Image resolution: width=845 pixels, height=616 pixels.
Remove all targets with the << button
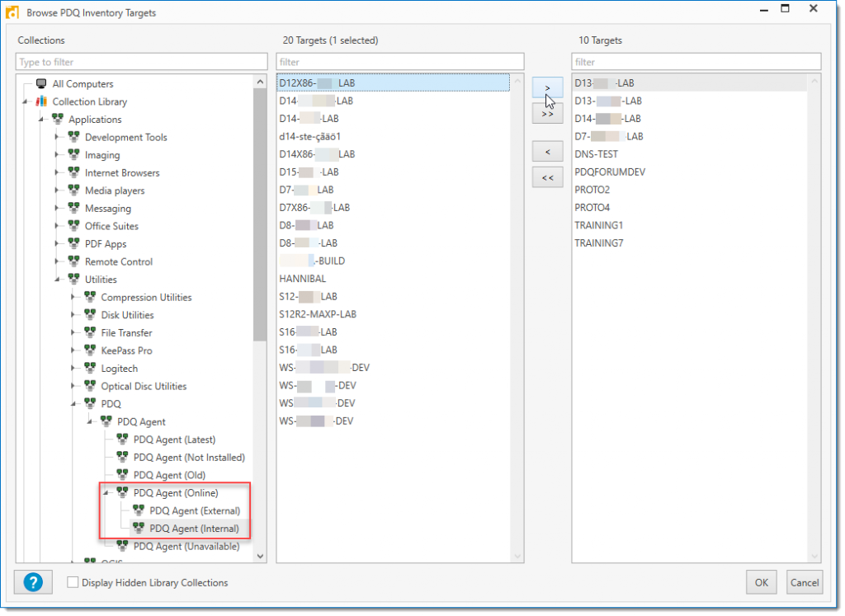point(548,177)
